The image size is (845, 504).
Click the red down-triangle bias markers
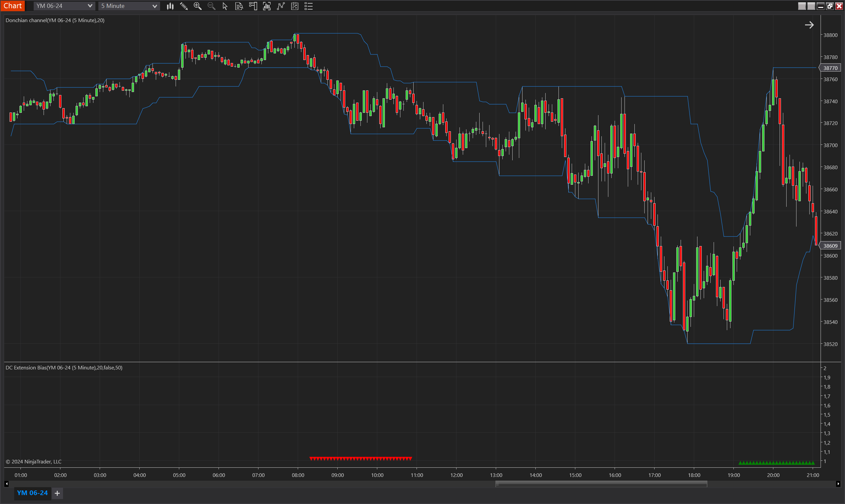coord(360,459)
